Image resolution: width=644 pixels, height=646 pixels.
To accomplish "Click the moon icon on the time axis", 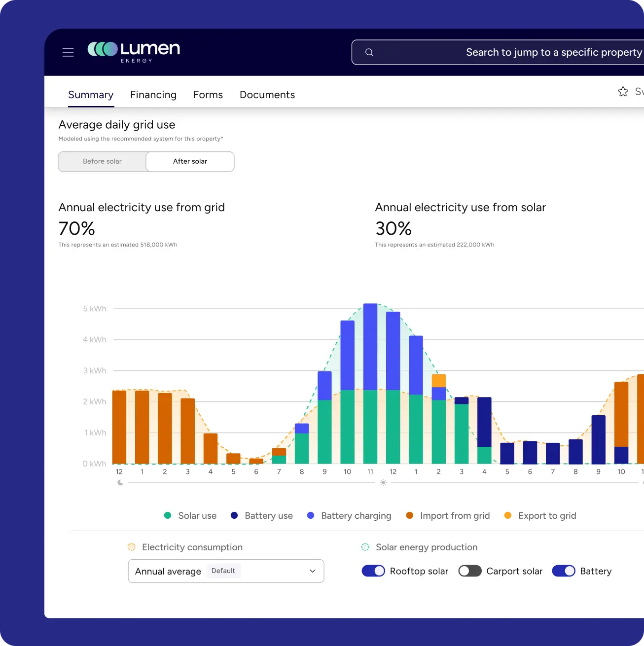I will (x=120, y=482).
